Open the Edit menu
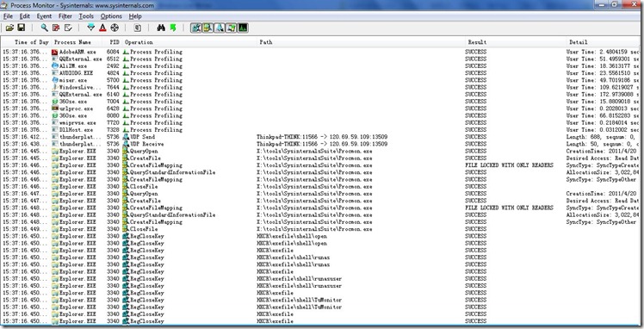The width and height of the screenshot is (644, 329). point(25,16)
